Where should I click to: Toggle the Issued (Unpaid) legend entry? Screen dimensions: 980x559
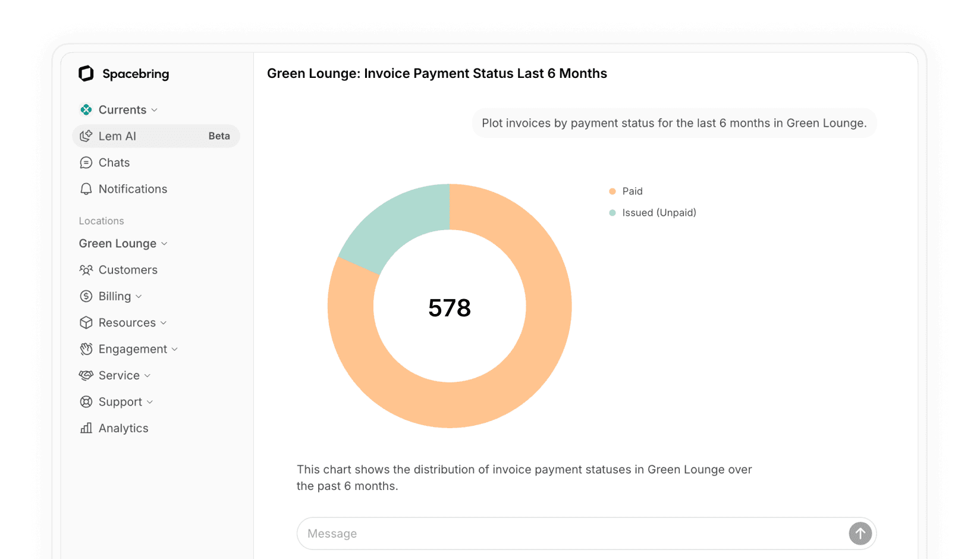(x=658, y=213)
